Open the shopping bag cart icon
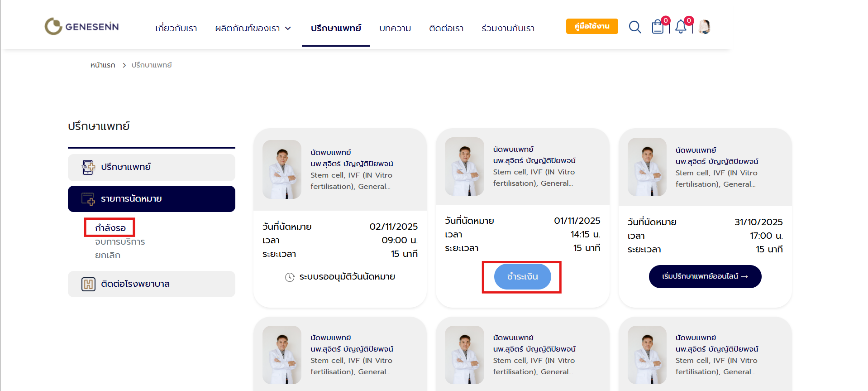The image size is (868, 391). (x=658, y=27)
